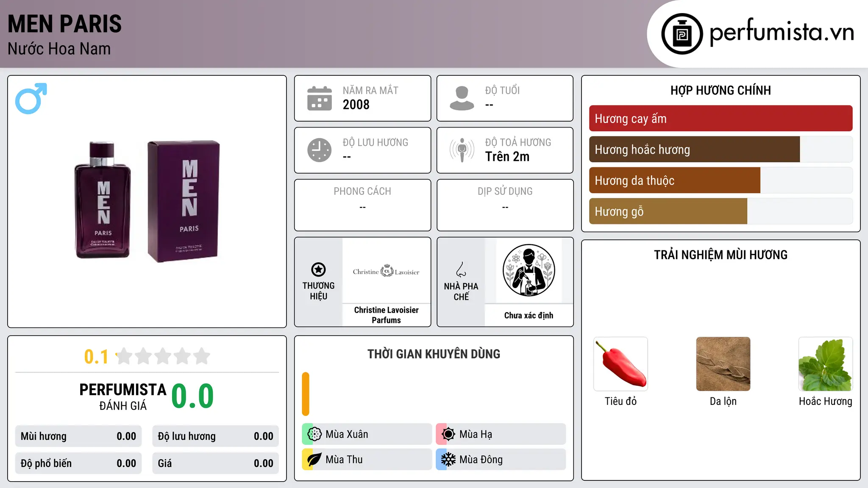
Task: Click the Độ phổ biến score row
Action: (x=78, y=463)
